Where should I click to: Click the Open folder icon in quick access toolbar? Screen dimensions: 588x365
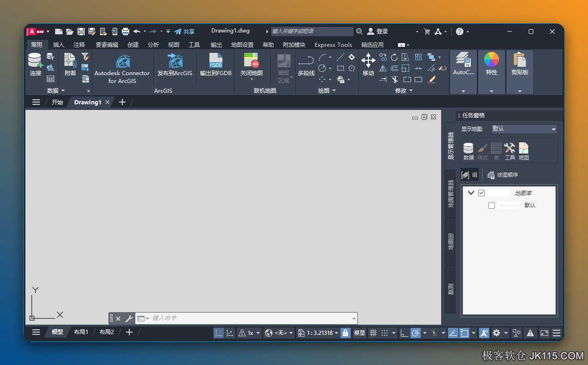pyautogui.click(x=70, y=32)
